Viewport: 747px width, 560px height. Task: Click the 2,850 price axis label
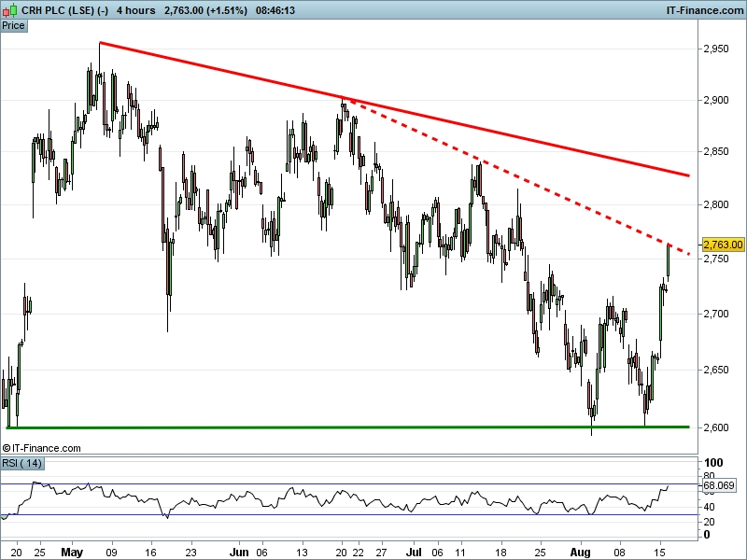(x=716, y=151)
